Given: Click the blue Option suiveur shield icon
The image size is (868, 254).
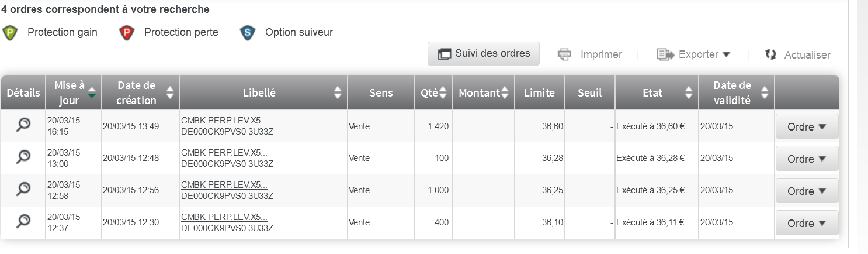Looking at the screenshot, I should 248,33.
